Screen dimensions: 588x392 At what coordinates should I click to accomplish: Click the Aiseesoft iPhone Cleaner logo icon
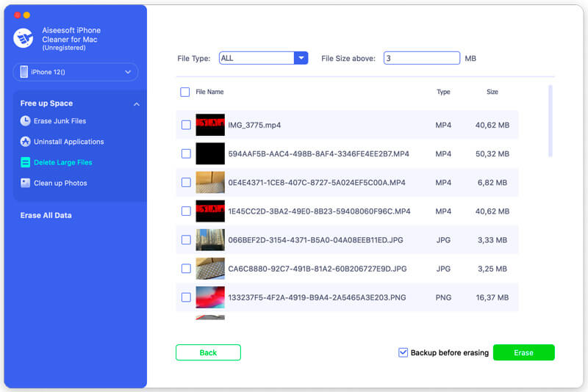pos(24,38)
